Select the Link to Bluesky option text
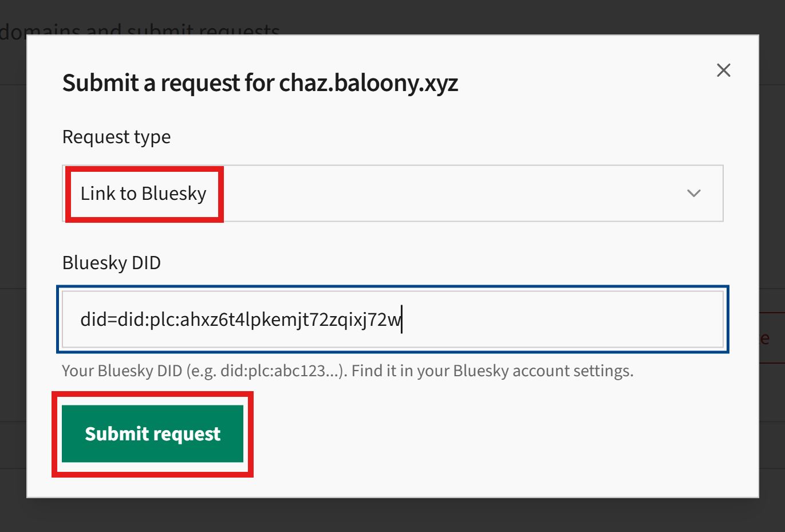The width and height of the screenshot is (785, 532). tap(143, 194)
